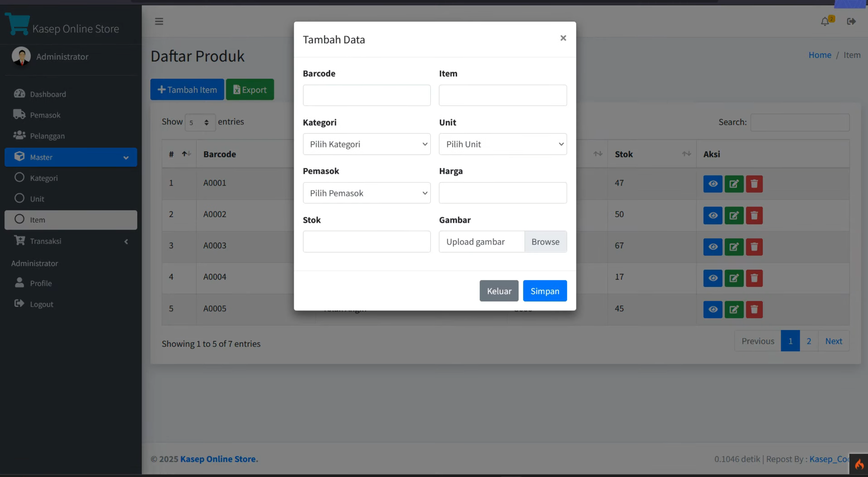Click the Previous pagination button
The image size is (868, 477).
click(x=758, y=341)
